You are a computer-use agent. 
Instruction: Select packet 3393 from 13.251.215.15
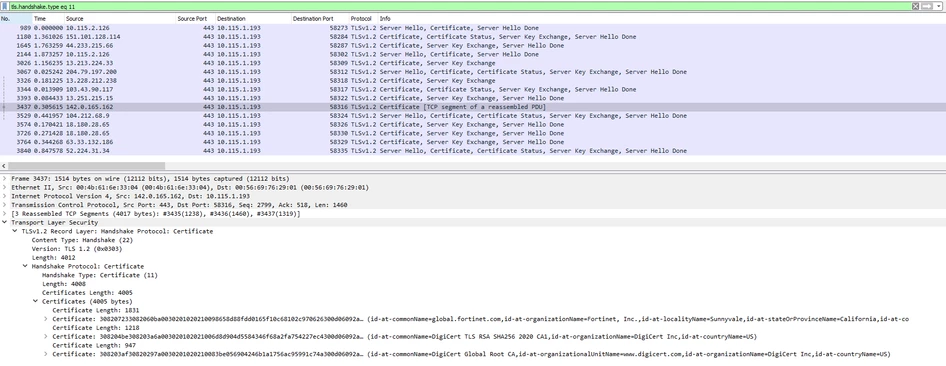472,98
